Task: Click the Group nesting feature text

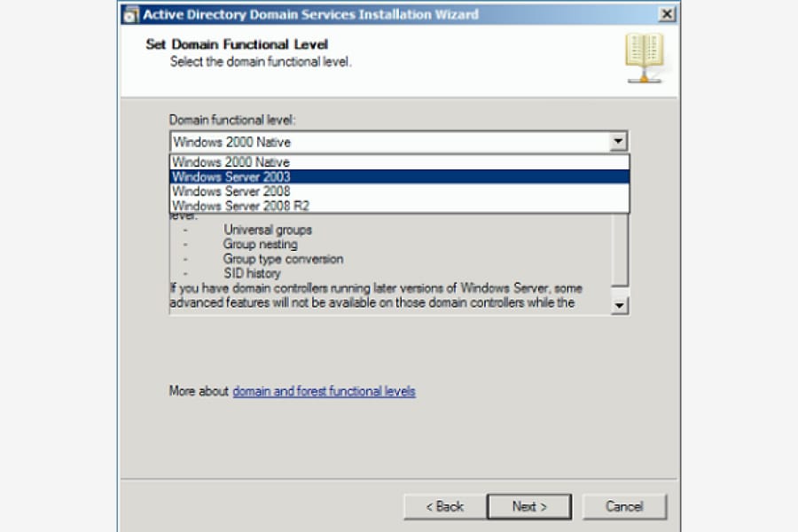Action: (x=260, y=245)
